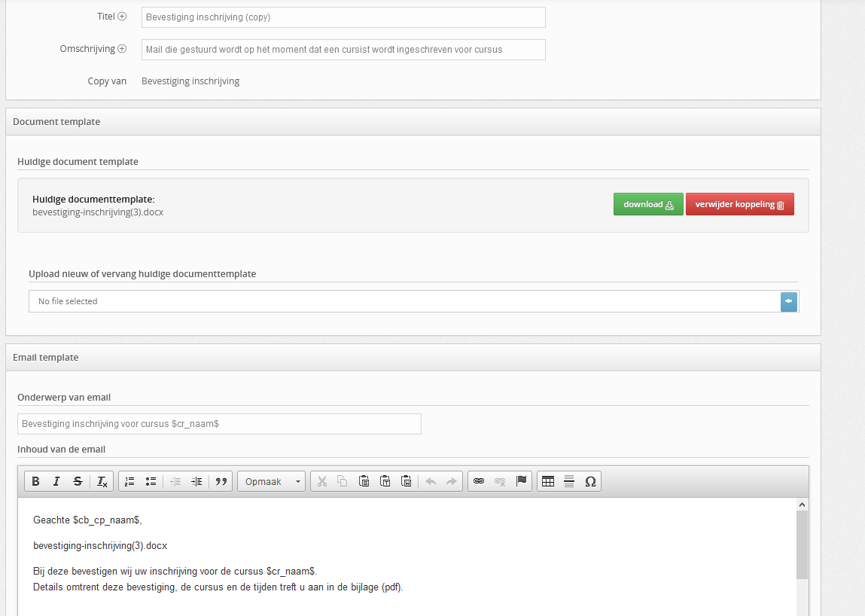Remove hyperlink with unlink icon
Image resolution: width=865 pixels, height=616 pixels.
(x=500, y=481)
